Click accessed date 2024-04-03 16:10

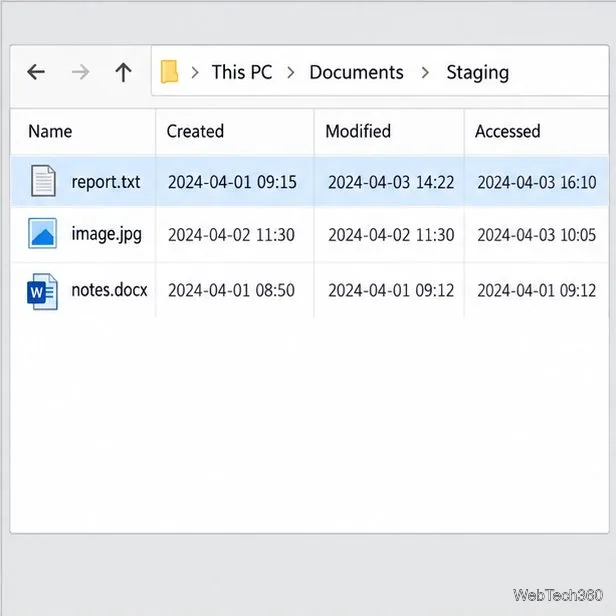(537, 182)
